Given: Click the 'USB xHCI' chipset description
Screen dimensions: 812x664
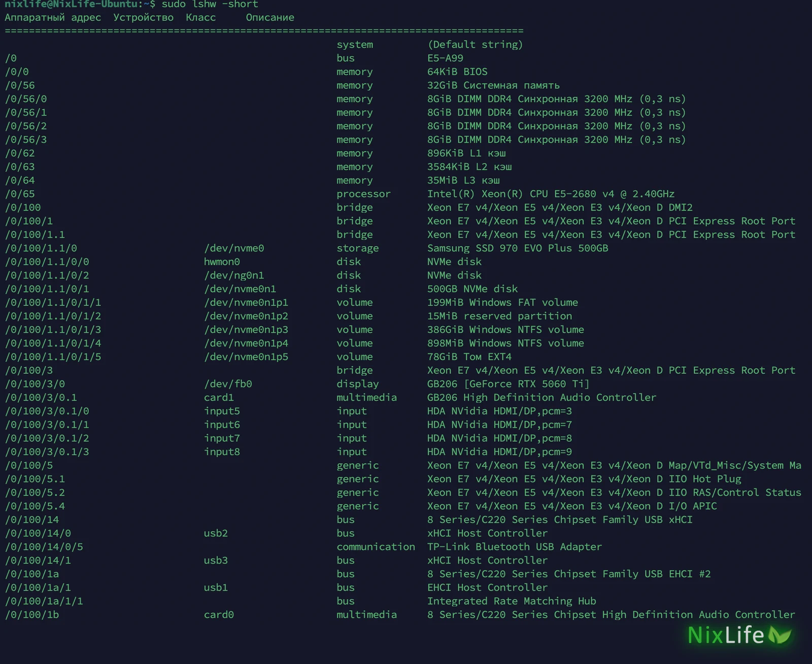Looking at the screenshot, I should pos(560,520).
